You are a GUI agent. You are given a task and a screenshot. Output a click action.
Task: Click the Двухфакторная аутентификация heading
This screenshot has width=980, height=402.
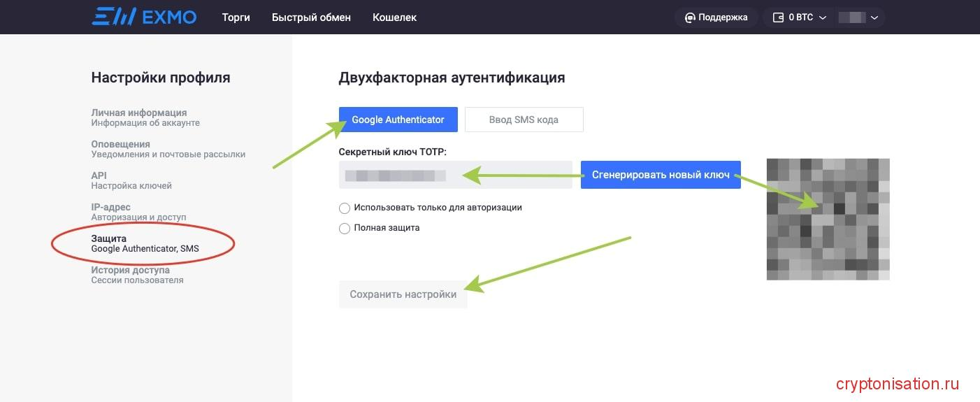452,78
